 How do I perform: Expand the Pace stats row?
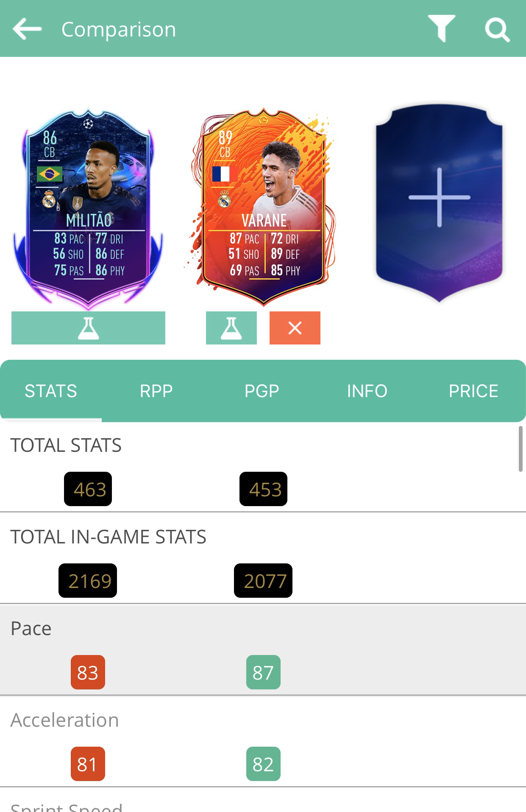[x=263, y=650]
